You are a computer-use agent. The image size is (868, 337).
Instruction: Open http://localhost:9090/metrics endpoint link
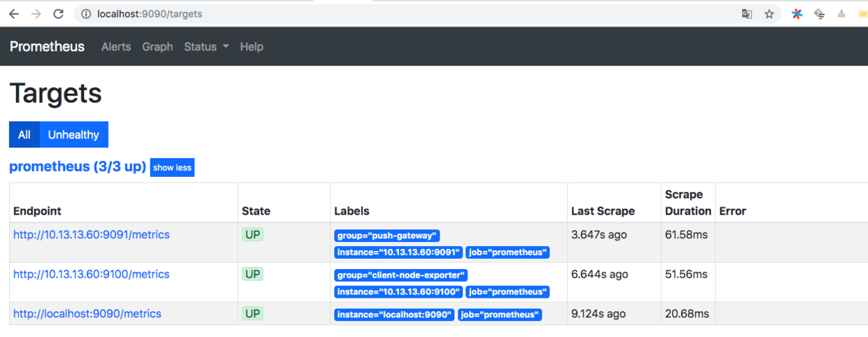click(87, 314)
